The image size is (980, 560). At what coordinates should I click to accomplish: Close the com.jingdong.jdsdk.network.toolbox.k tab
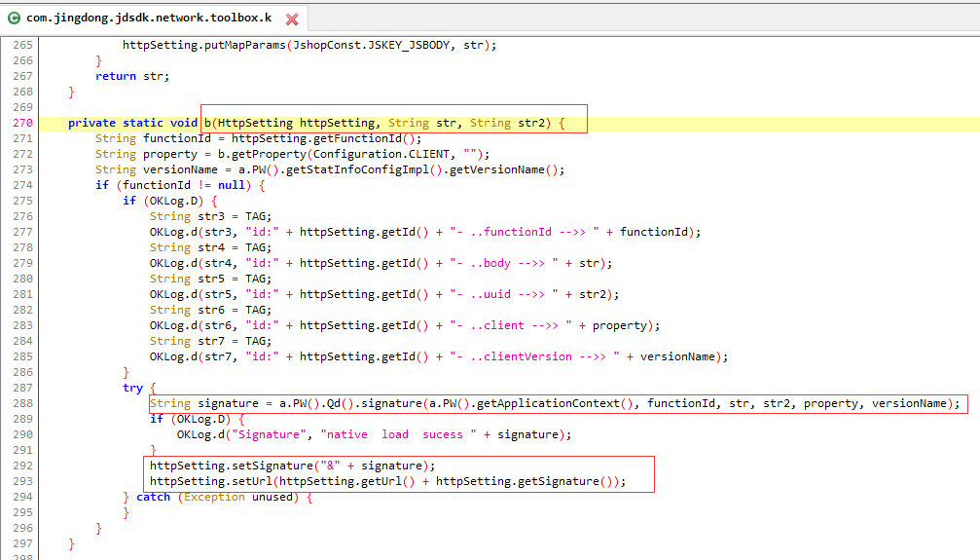click(x=292, y=19)
